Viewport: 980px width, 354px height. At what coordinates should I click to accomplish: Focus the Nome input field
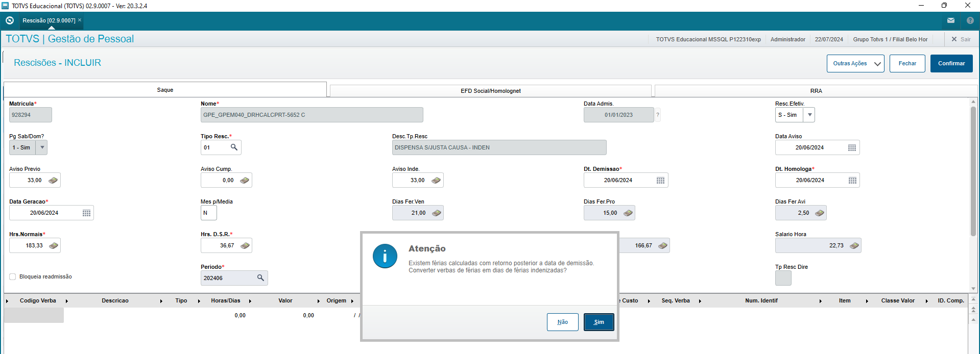click(312, 115)
